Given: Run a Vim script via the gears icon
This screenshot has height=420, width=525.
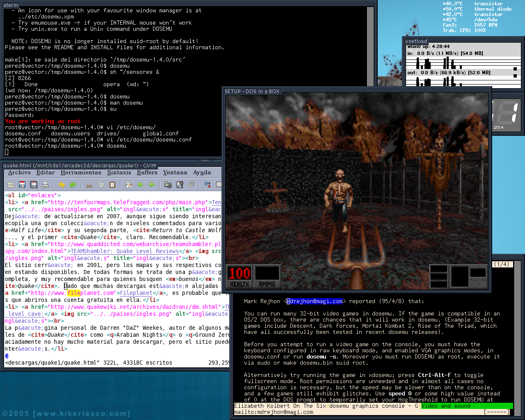Looking at the screenshot, I should click(191, 185).
